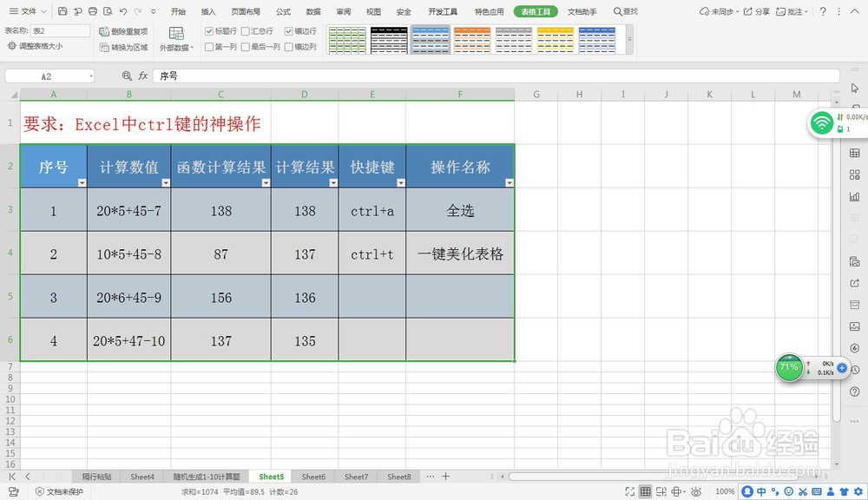Click the 文档未保护 document protection icon

[x=59, y=491]
